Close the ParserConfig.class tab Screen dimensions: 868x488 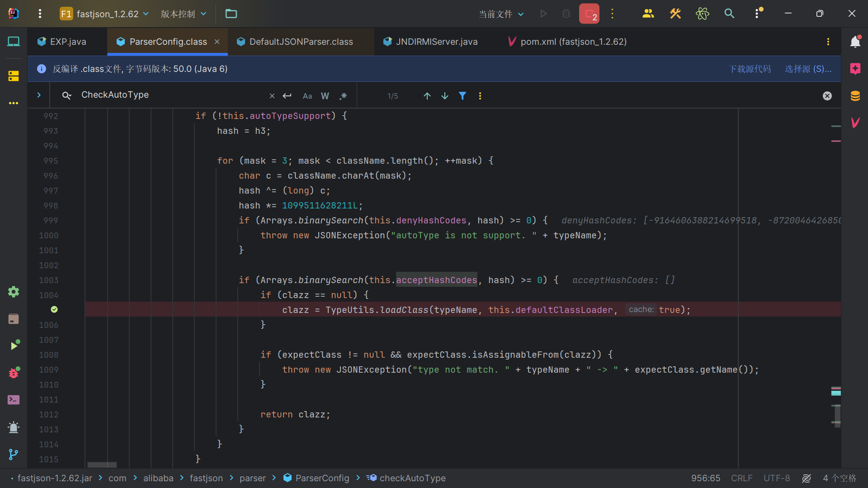click(x=217, y=42)
